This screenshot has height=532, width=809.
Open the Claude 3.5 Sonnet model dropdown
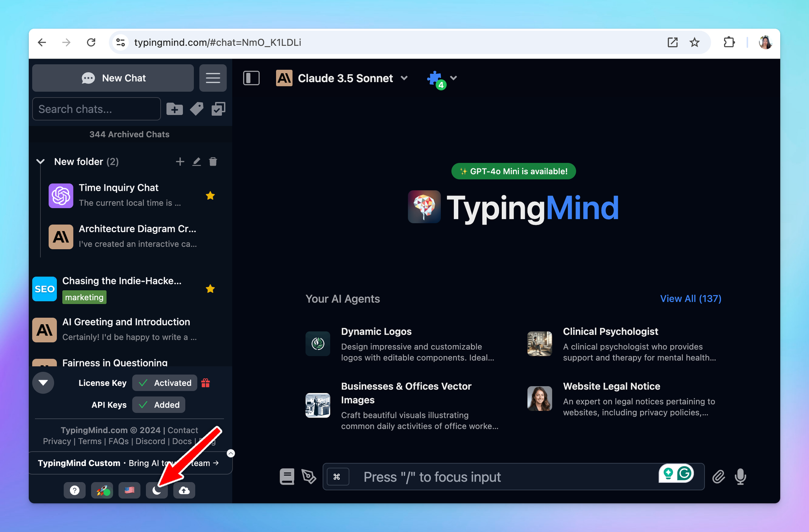point(342,78)
